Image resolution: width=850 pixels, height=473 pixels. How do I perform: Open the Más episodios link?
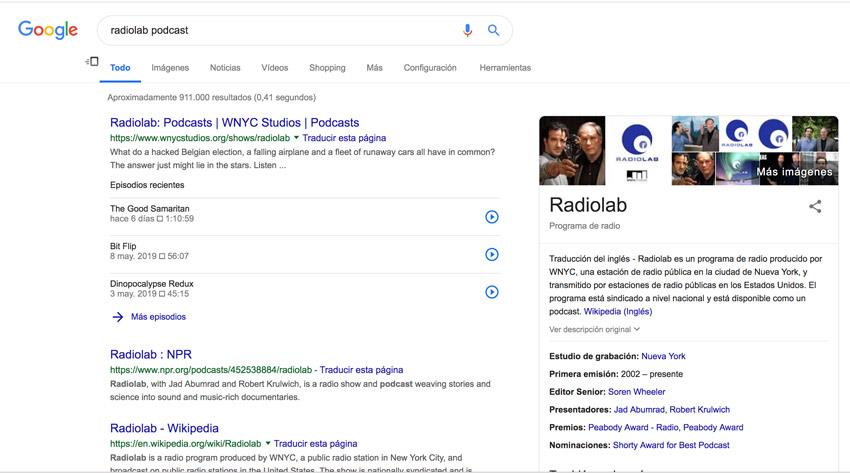click(158, 317)
